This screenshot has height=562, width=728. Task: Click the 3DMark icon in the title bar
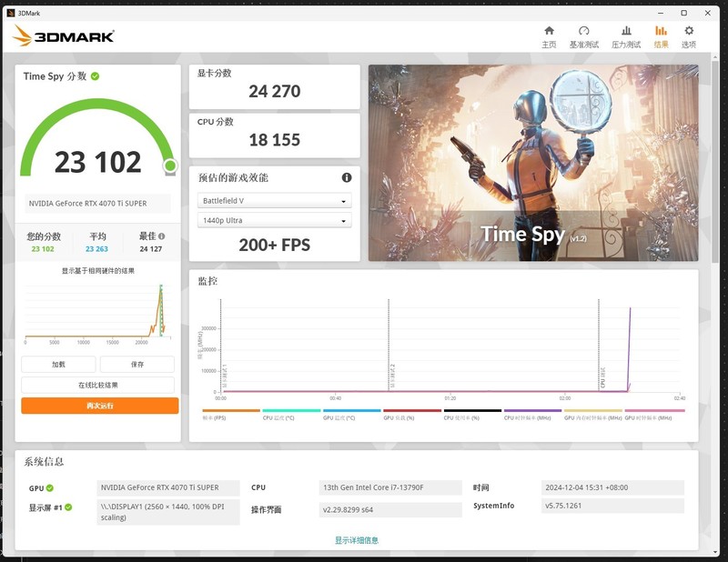coord(9,13)
